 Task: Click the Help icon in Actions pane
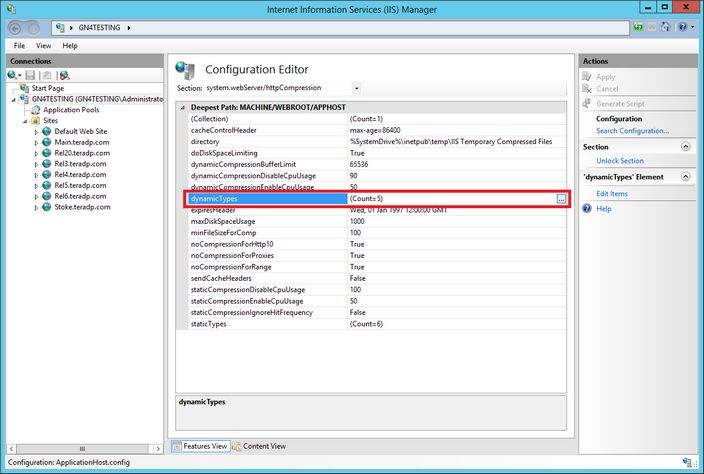(x=587, y=209)
